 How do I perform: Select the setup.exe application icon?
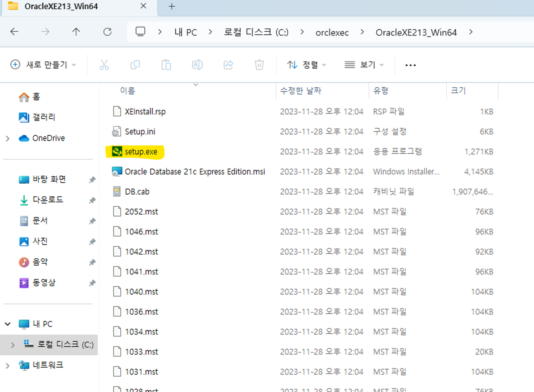[x=117, y=151]
